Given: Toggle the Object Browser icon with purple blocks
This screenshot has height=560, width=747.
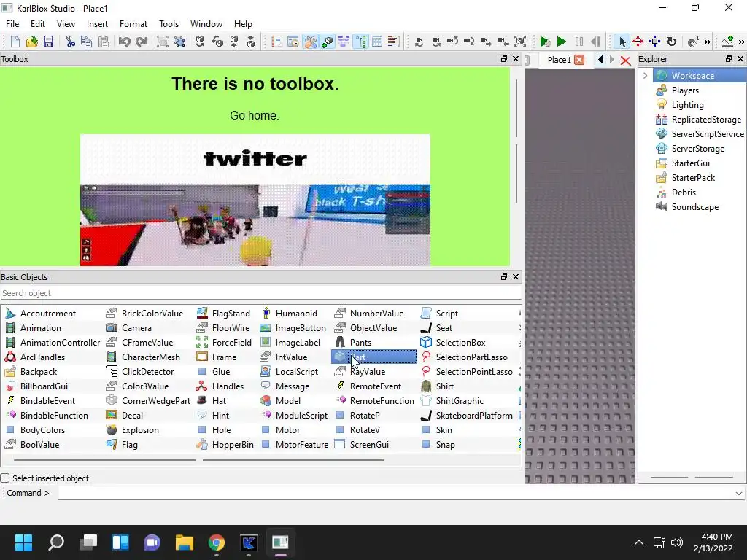Looking at the screenshot, I should [344, 42].
